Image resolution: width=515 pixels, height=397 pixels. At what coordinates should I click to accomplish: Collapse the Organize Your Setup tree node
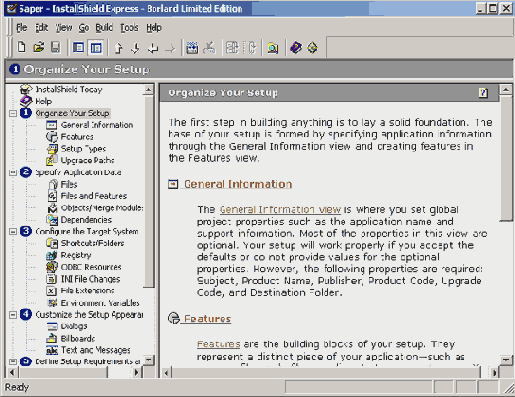(13, 114)
